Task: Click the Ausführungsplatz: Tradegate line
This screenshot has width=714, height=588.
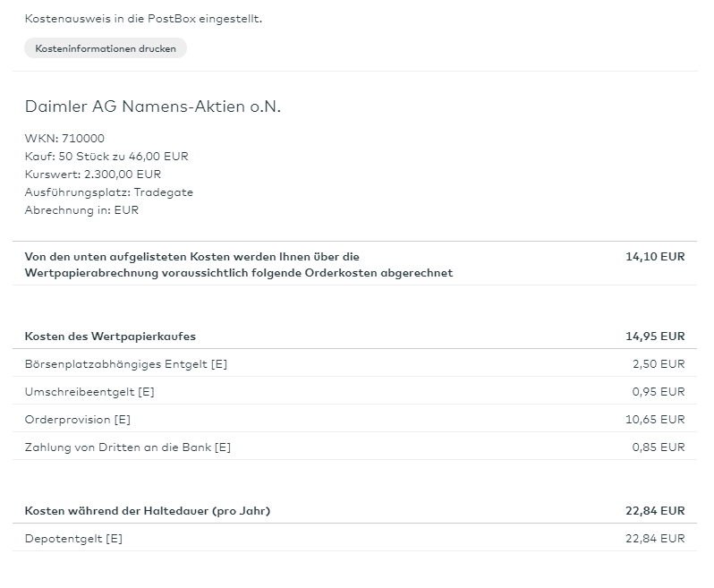Action: 108,192
